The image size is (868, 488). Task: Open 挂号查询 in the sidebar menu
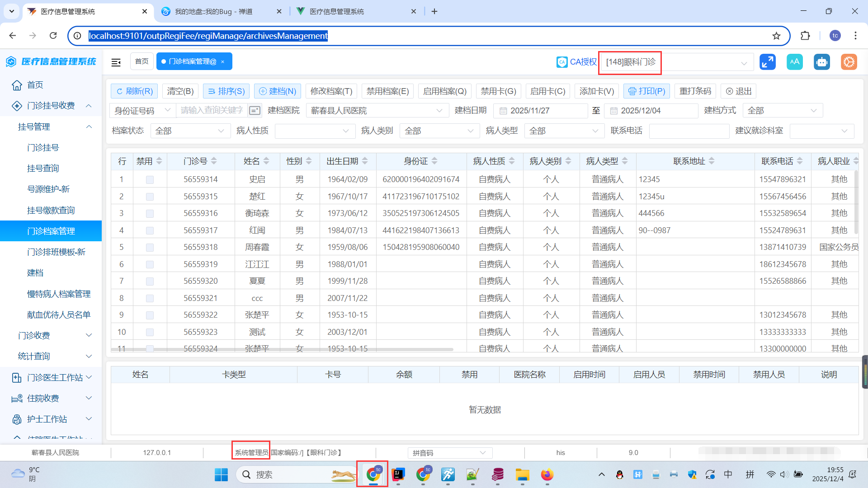point(43,169)
